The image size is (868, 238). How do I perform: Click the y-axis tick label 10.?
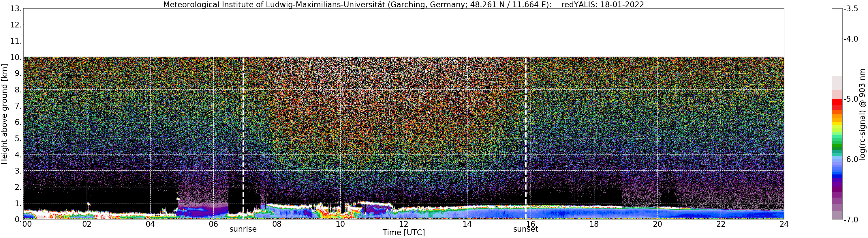[x=16, y=57]
